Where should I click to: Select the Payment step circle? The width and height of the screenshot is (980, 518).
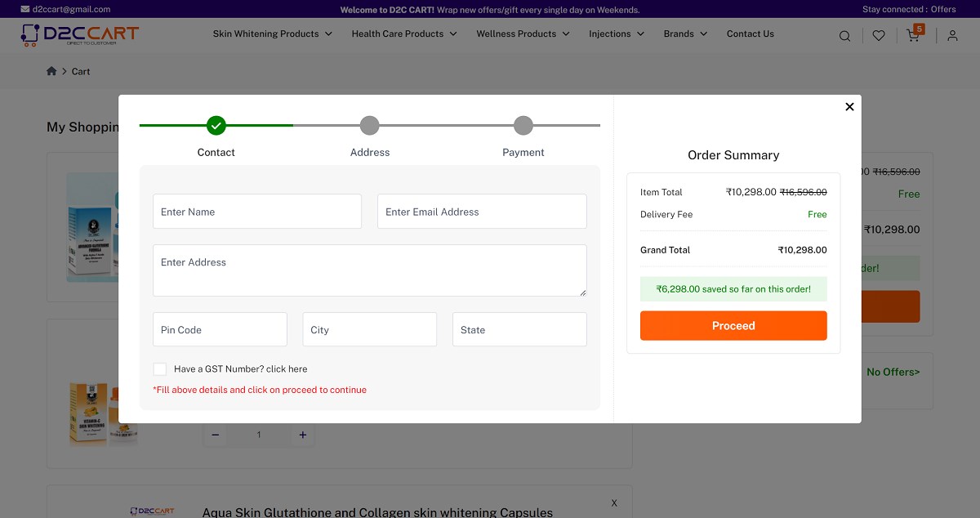coord(523,125)
